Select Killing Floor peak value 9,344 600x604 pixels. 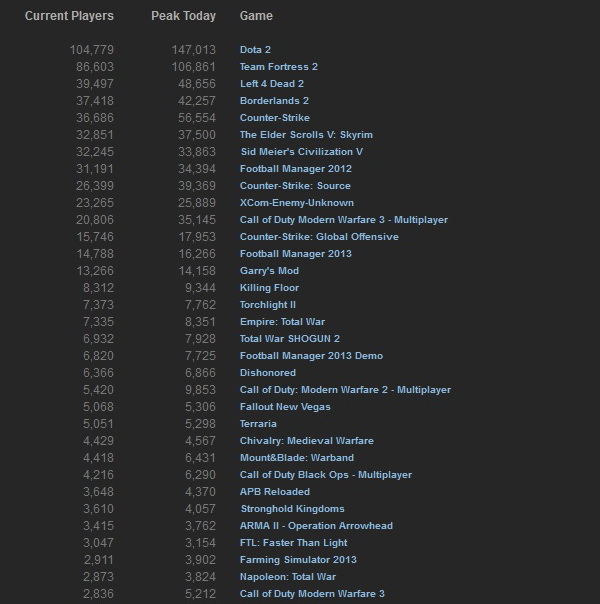(x=200, y=288)
